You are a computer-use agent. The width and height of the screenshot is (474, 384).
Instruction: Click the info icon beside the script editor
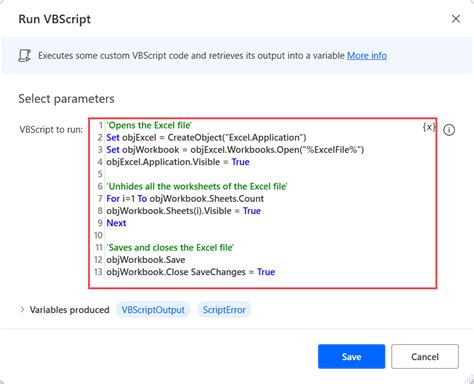click(449, 130)
